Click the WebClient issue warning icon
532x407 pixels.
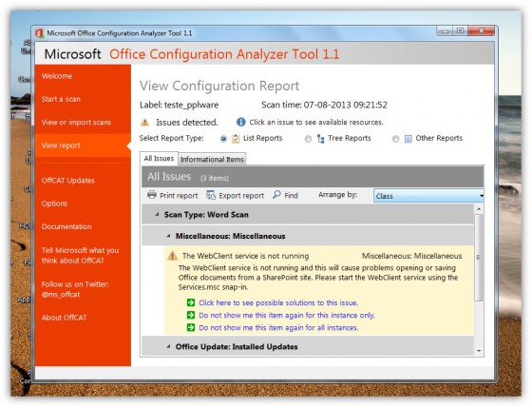point(172,256)
